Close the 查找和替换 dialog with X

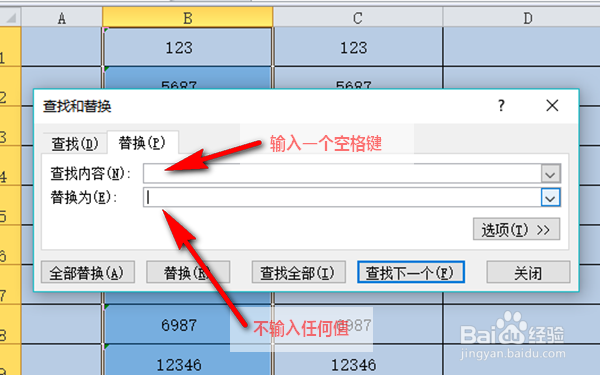point(552,105)
